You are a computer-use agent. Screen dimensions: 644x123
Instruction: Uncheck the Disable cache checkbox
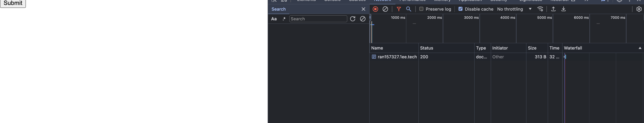point(460,9)
